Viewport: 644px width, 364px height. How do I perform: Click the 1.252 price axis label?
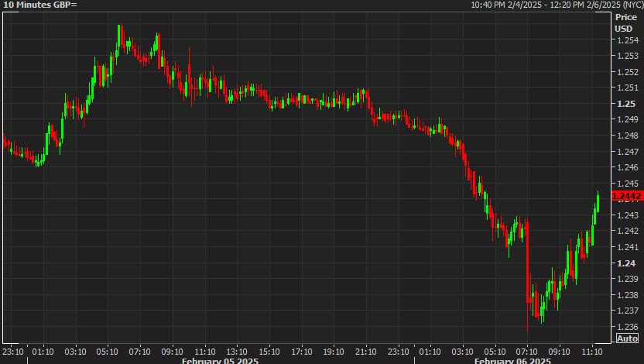click(628, 72)
